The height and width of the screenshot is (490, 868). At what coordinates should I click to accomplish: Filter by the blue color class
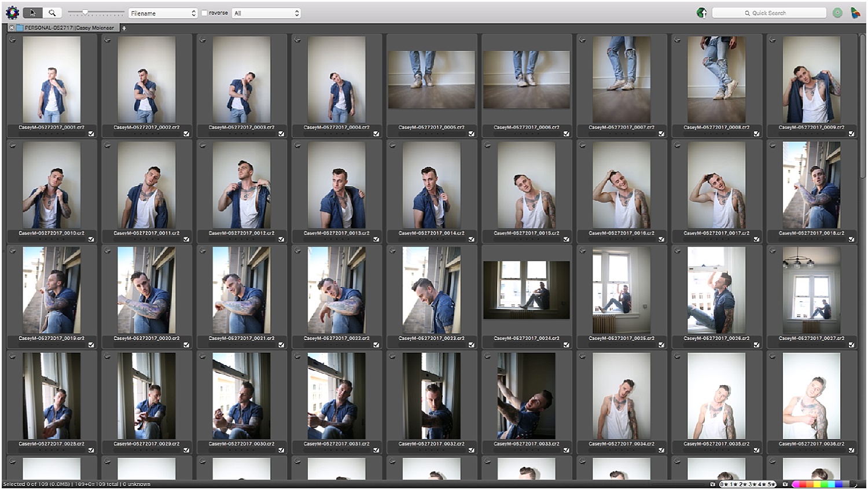pos(838,484)
